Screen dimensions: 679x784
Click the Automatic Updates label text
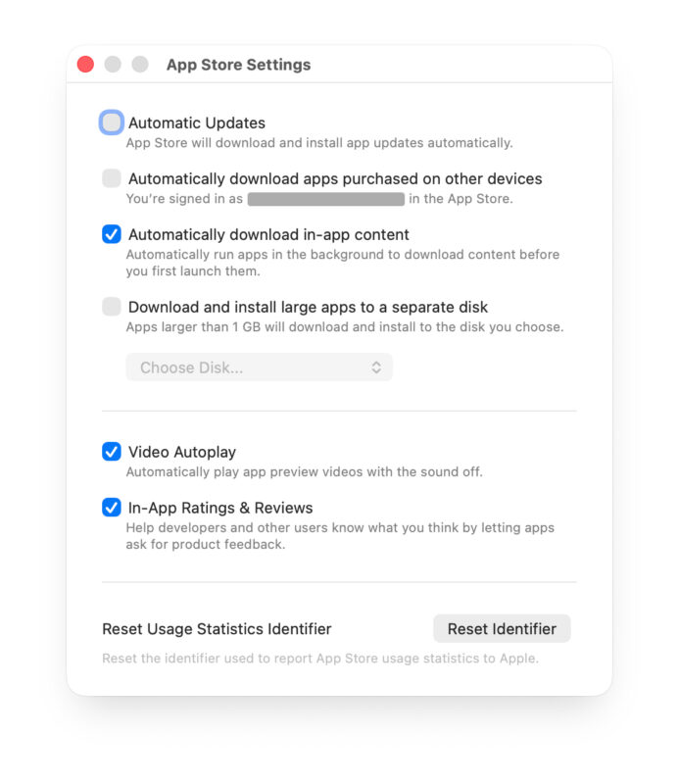(x=197, y=123)
